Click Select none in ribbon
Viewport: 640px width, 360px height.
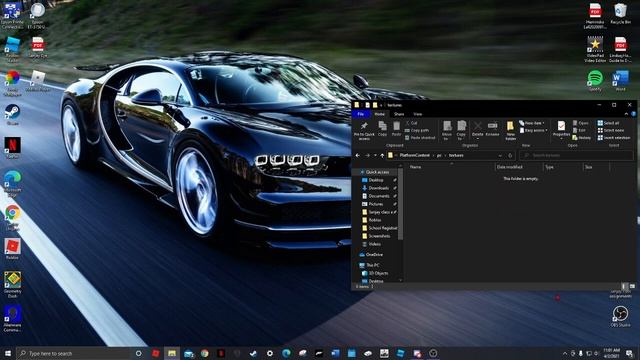[611, 130]
